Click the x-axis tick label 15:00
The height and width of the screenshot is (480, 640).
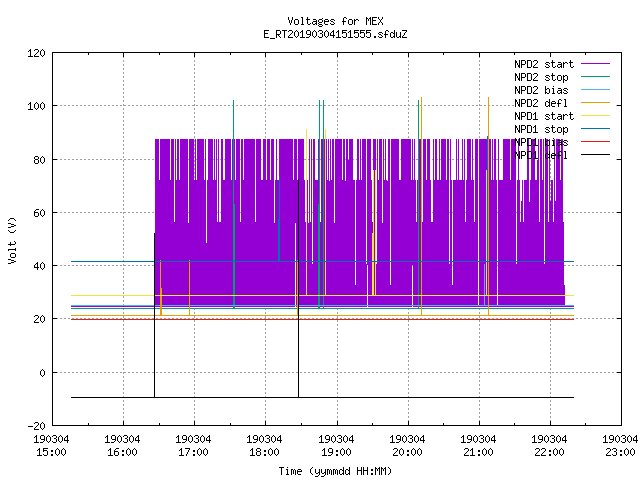point(51,452)
